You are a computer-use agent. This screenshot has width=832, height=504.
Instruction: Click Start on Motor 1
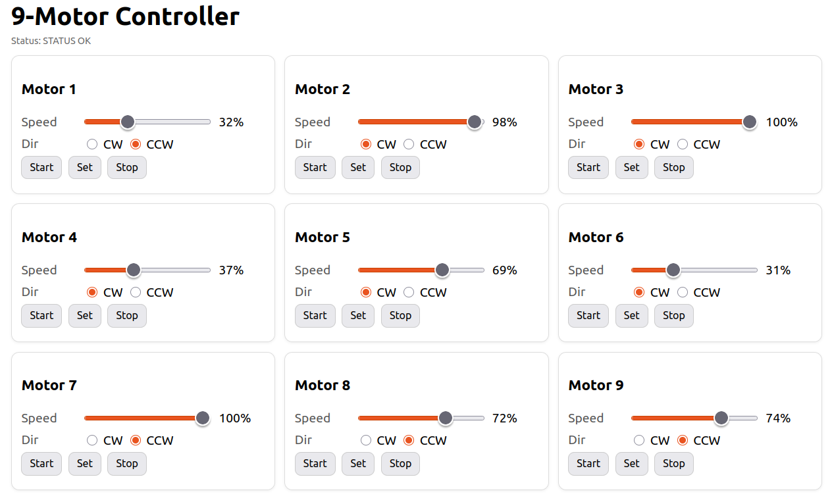click(41, 167)
